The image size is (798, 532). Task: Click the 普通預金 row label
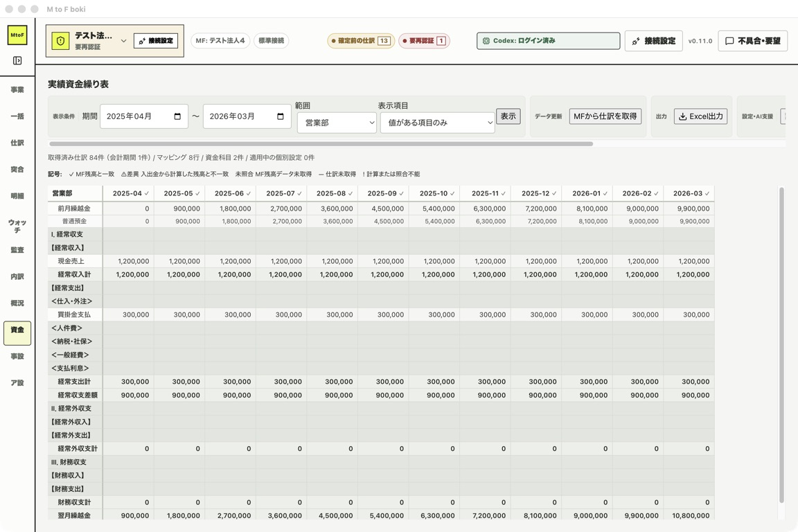(x=74, y=222)
